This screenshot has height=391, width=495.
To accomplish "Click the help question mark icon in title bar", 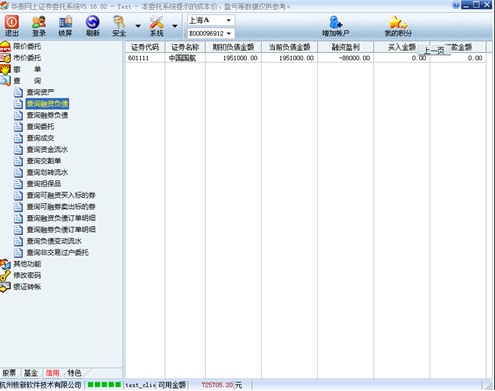I will [456, 5].
